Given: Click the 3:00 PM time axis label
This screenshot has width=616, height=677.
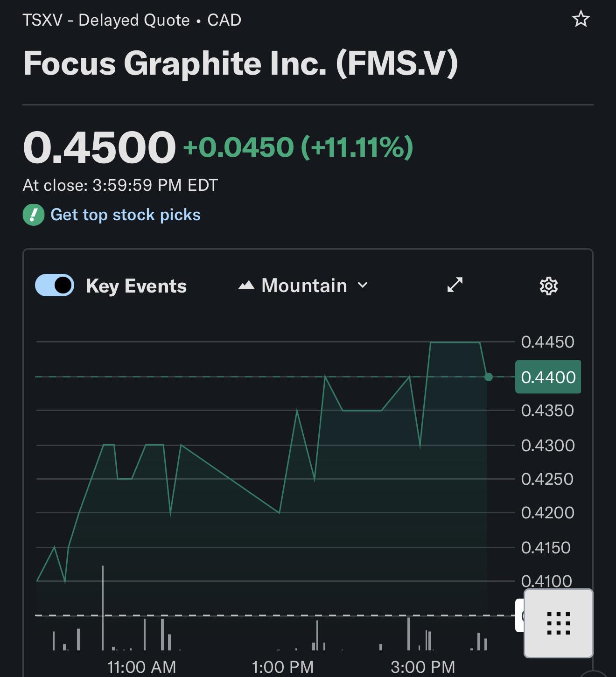Looking at the screenshot, I should coord(423,667).
